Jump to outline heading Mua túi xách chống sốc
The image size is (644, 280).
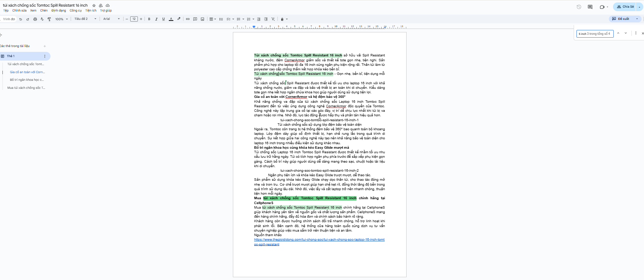pos(26,88)
